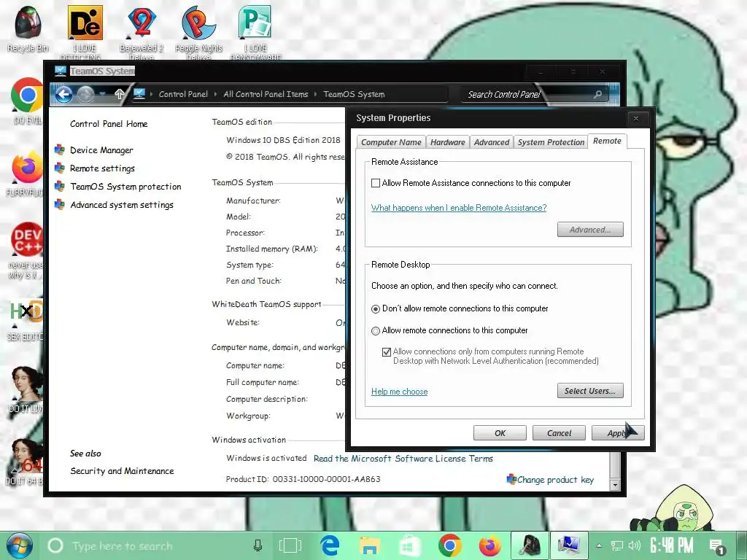Go to Control Panel Home
Screen dimensions: 747x560
[x=109, y=124]
